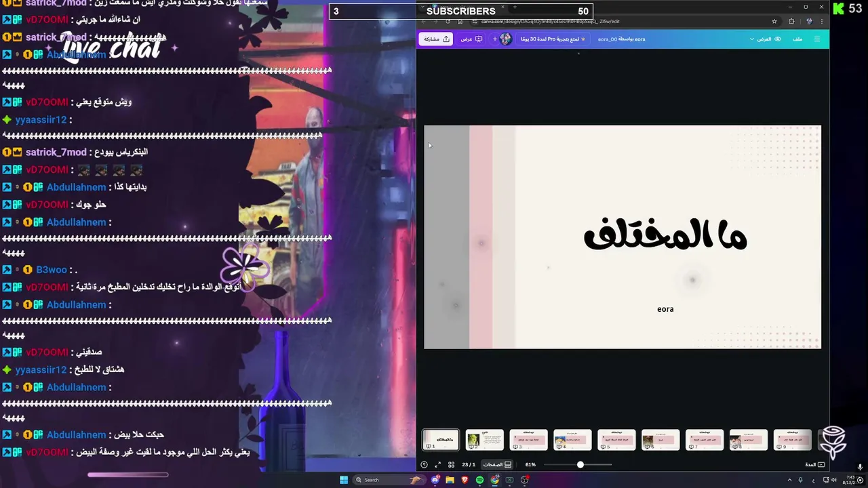
Task: Open the Canva hamburger main menu
Action: click(x=816, y=39)
